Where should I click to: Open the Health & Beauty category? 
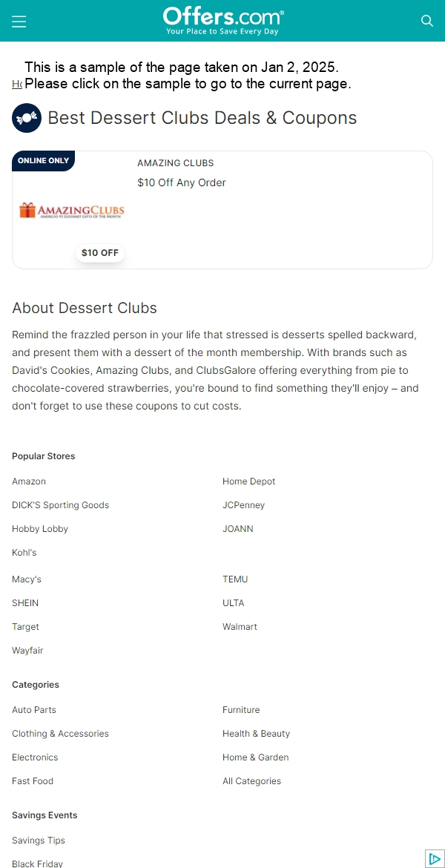[x=257, y=734]
